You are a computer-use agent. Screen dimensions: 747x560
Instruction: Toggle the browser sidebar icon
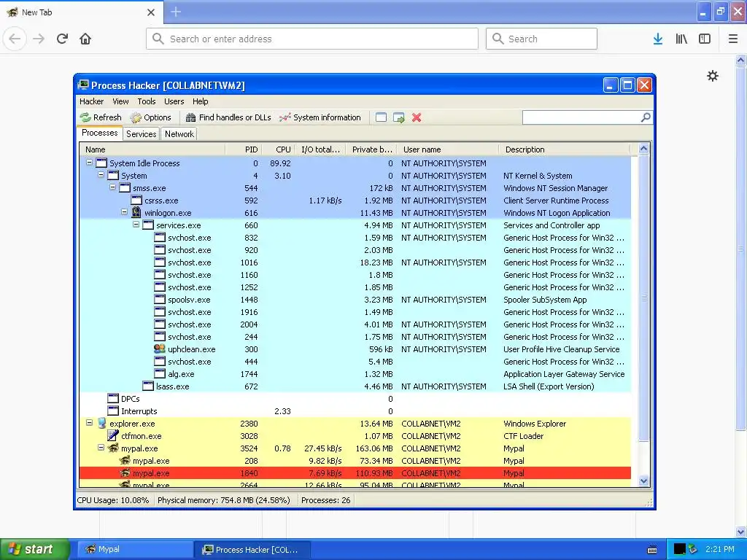(x=705, y=39)
